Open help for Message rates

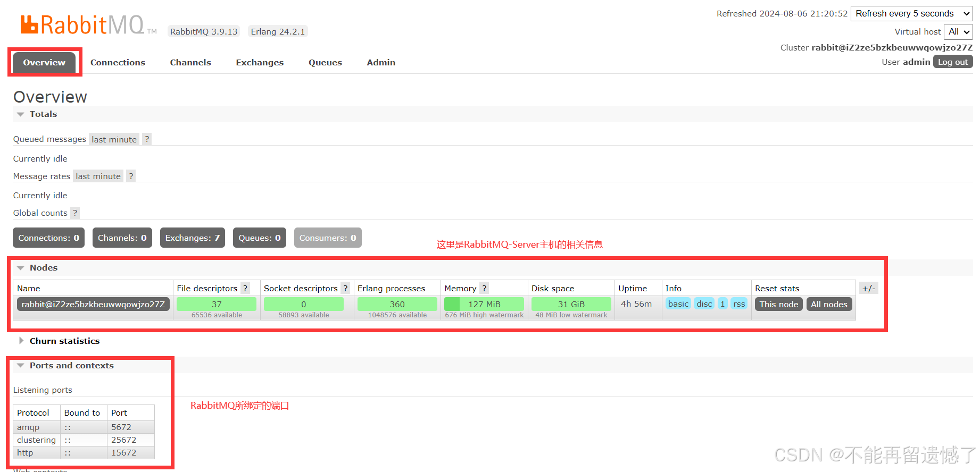click(x=131, y=176)
